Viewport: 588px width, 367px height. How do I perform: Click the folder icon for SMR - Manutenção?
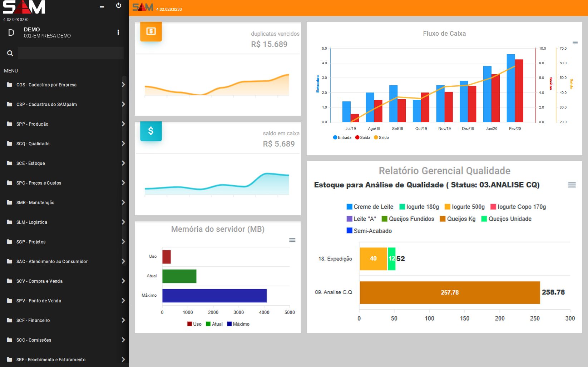pos(10,202)
